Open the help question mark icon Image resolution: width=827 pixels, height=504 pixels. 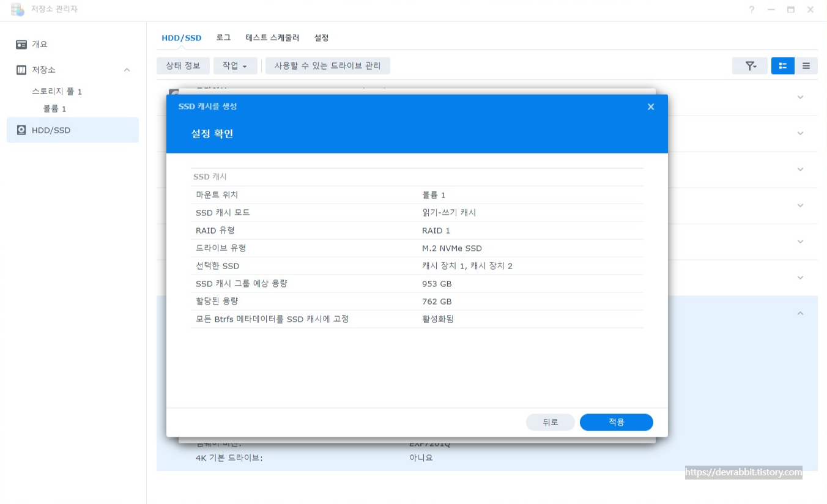(752, 10)
